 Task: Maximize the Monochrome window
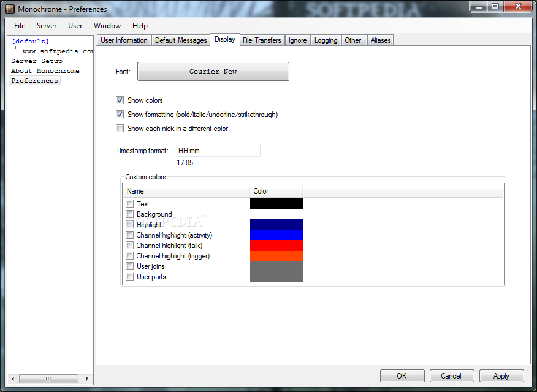click(495, 7)
